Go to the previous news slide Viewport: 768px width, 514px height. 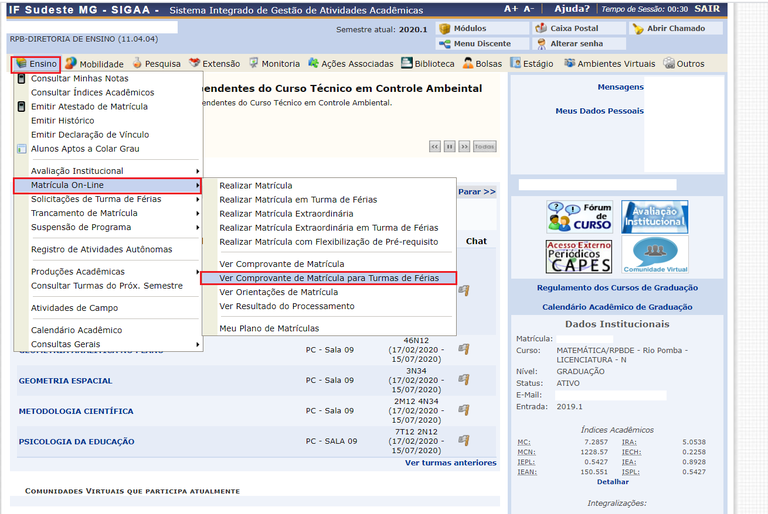[x=434, y=146]
